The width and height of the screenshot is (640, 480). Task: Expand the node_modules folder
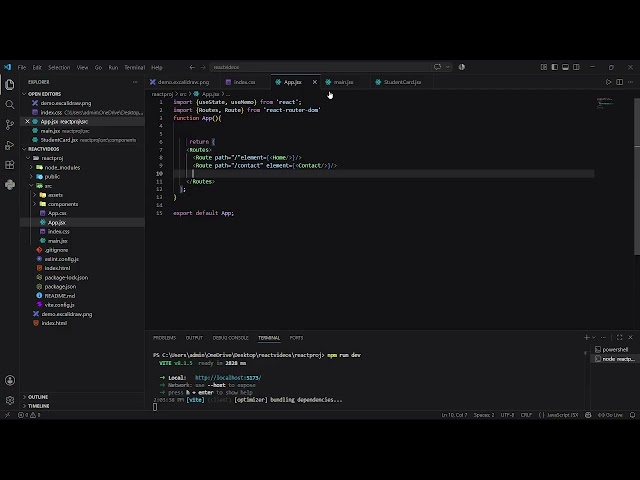point(82,167)
